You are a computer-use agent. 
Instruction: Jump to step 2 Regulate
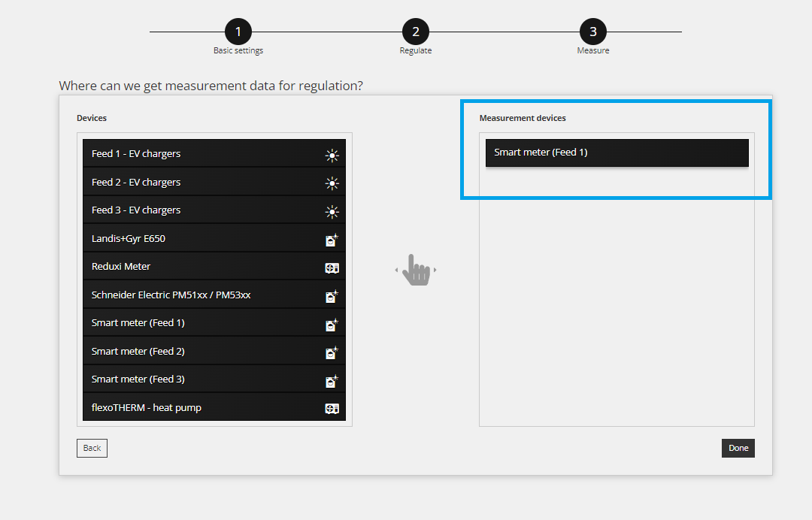[x=416, y=32]
